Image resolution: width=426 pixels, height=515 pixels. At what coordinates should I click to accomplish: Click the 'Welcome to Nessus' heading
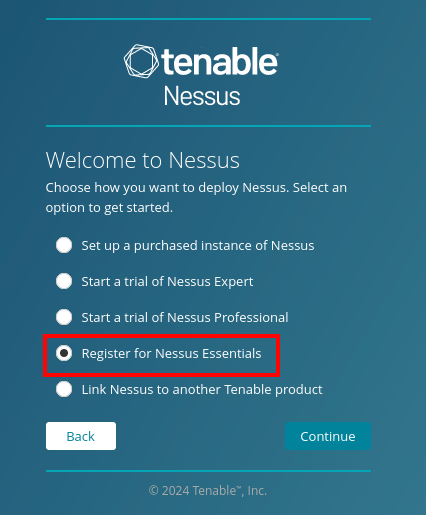coord(143,160)
